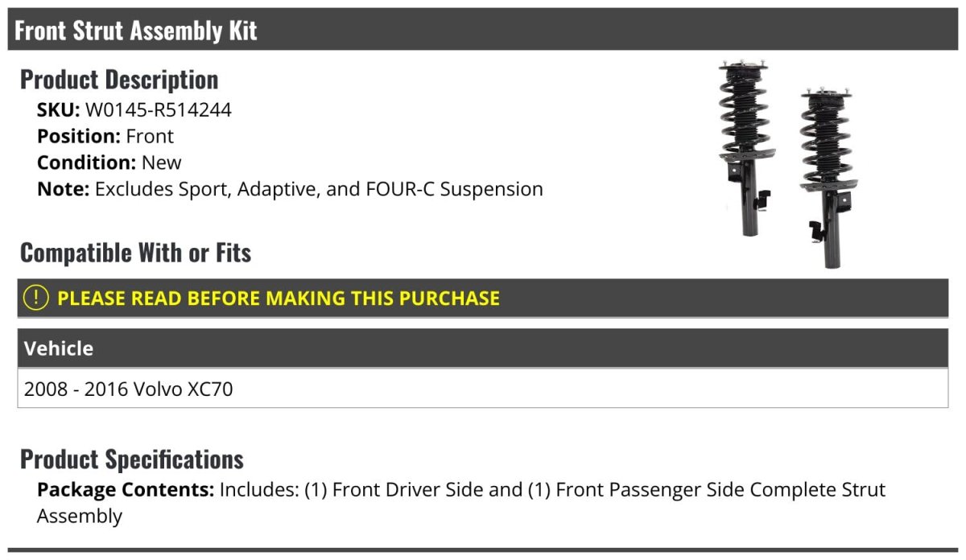Click the exclamation warning icon in banner
The height and width of the screenshot is (560, 966).
click(x=36, y=298)
